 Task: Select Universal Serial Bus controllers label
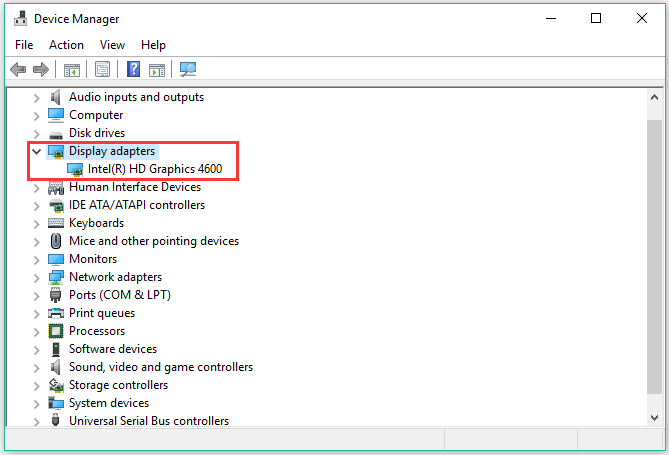coord(149,421)
